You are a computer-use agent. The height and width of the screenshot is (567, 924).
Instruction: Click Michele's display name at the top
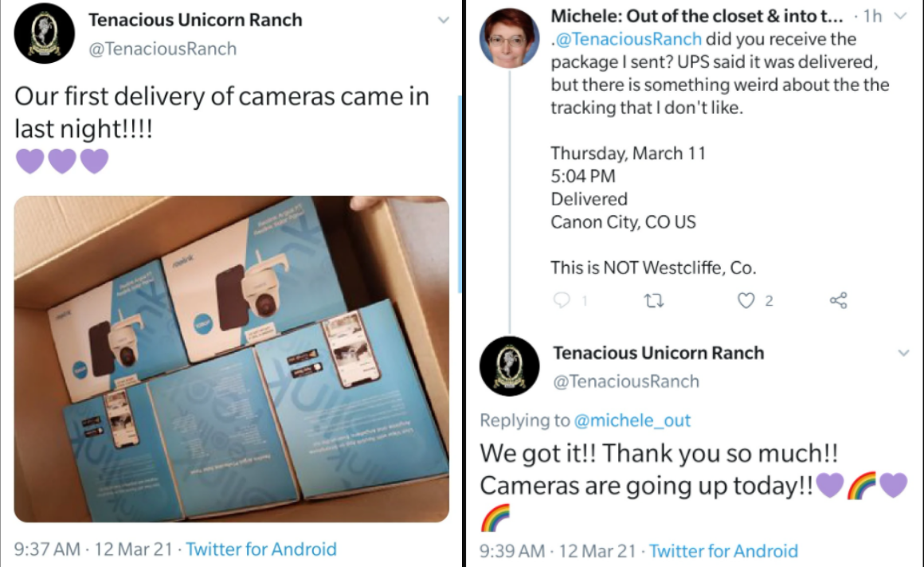click(697, 16)
